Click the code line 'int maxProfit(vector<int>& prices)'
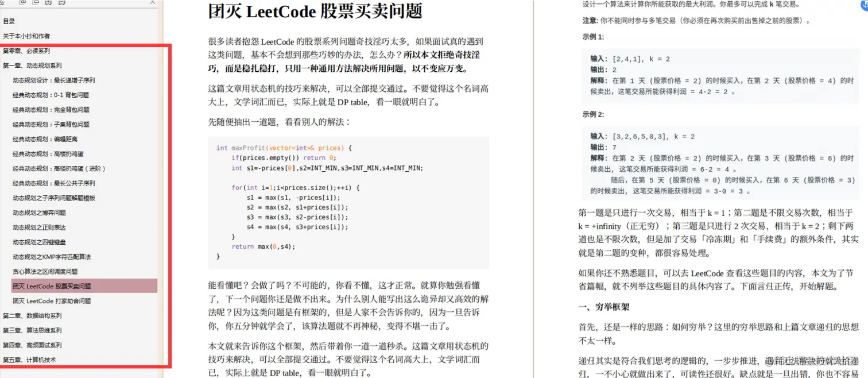 click(284, 148)
